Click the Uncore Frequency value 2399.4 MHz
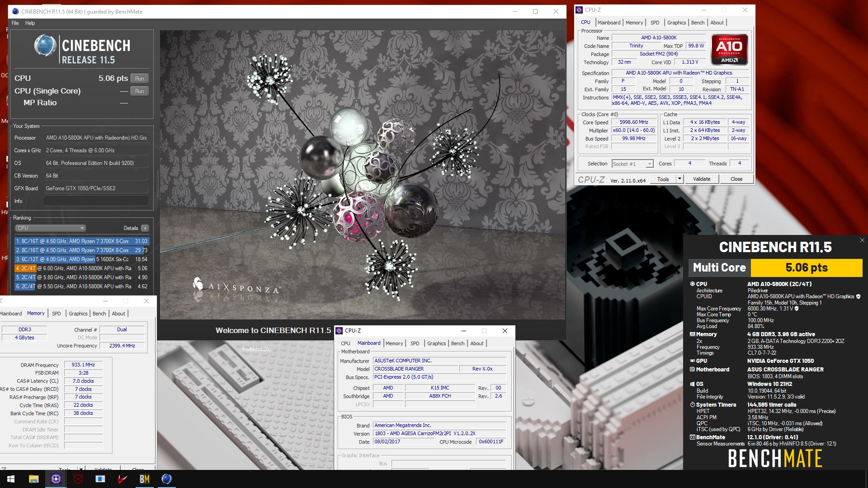Image resolution: width=868 pixels, height=488 pixels. [122, 346]
